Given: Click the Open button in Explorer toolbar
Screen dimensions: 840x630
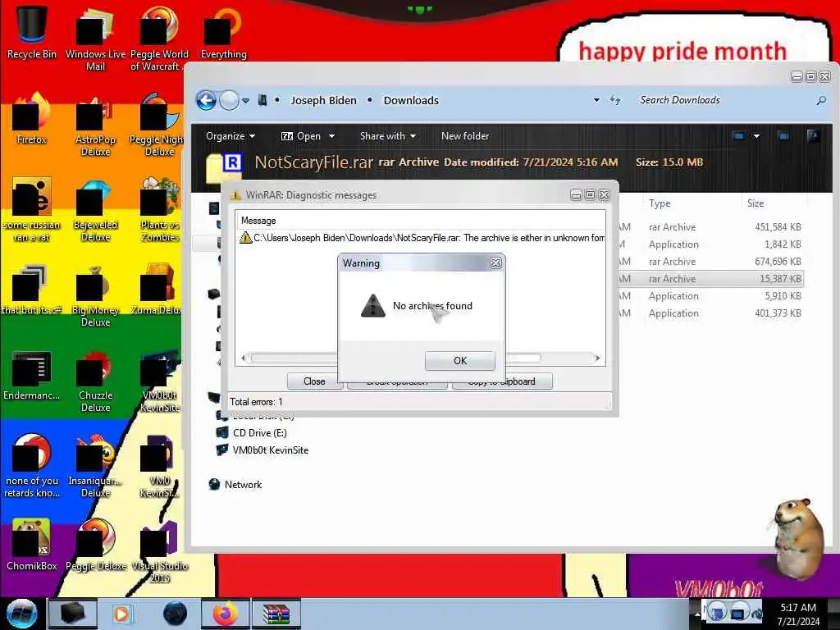Looking at the screenshot, I should 301,136.
